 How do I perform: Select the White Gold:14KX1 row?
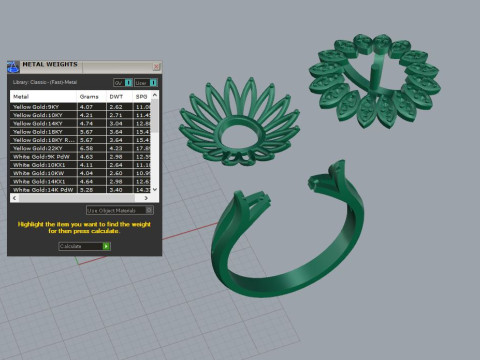[x=80, y=181]
